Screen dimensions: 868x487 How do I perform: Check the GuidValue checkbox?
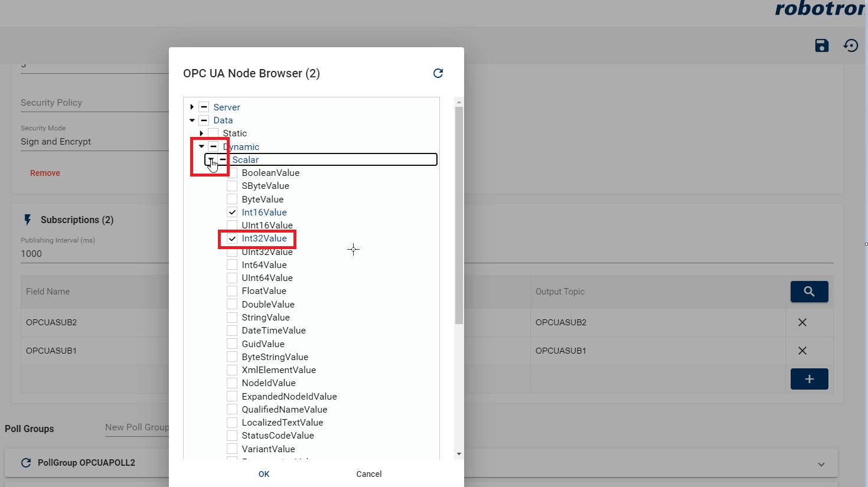[x=232, y=344]
